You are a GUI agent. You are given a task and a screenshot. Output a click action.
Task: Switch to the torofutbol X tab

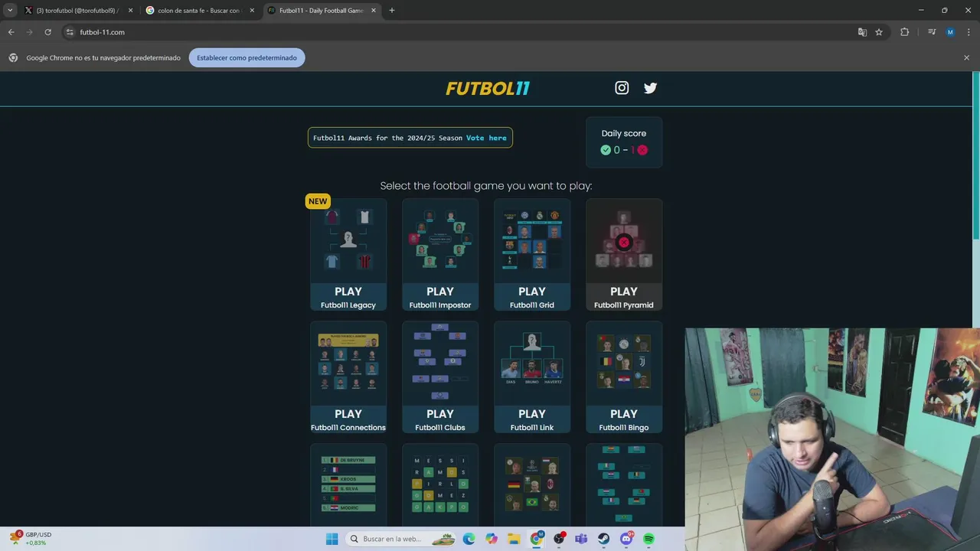click(x=77, y=11)
